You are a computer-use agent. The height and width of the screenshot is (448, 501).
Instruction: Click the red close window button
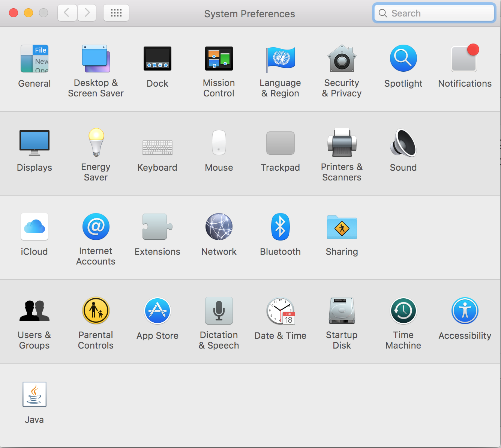[13, 13]
